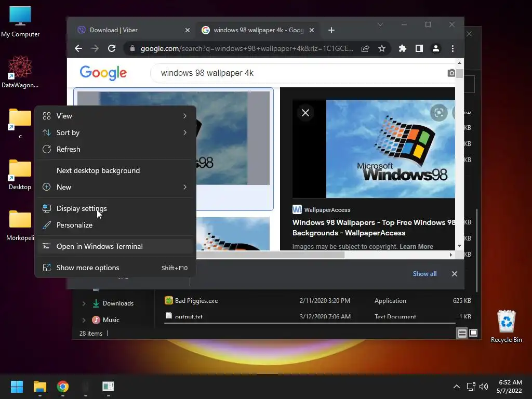Click Google Lens icon on preview image

[438, 113]
